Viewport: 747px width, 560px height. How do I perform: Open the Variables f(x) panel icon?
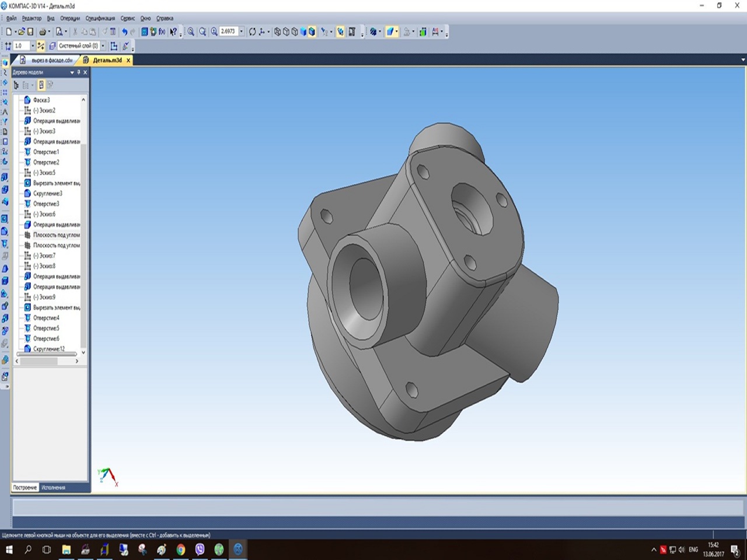tap(162, 32)
